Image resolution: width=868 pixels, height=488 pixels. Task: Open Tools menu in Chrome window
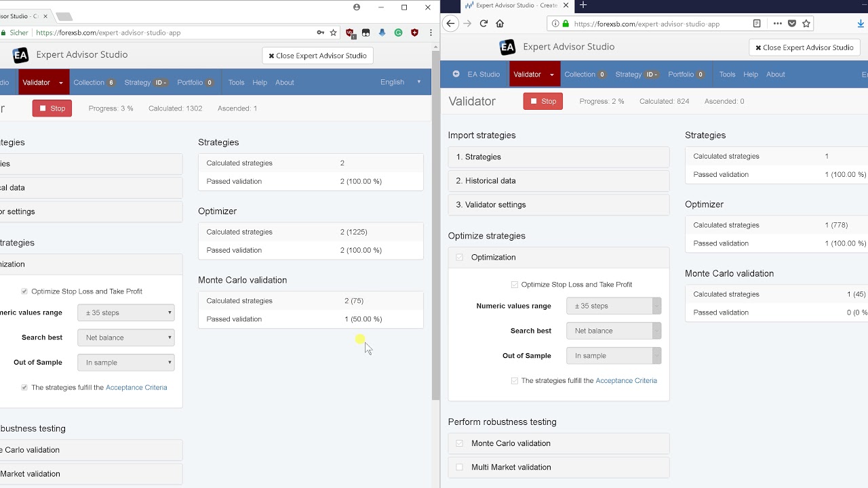click(x=236, y=83)
